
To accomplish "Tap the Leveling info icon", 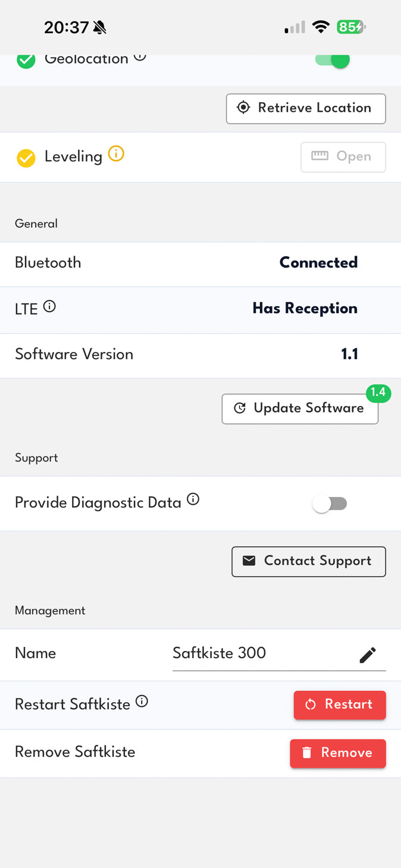I will [x=116, y=154].
